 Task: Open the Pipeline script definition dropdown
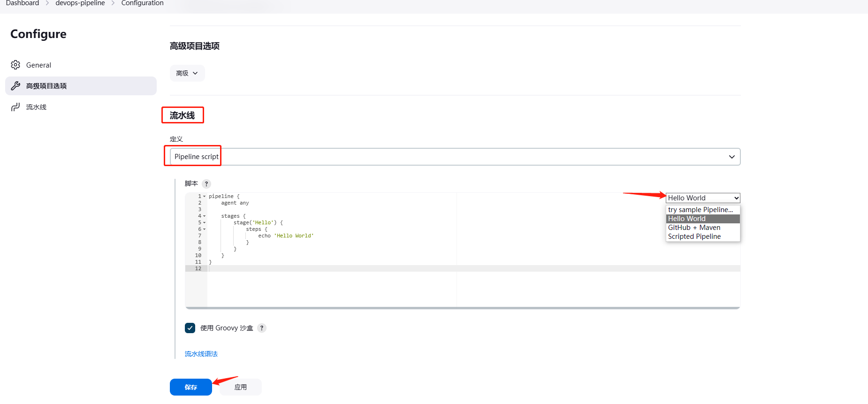pyautogui.click(x=454, y=157)
